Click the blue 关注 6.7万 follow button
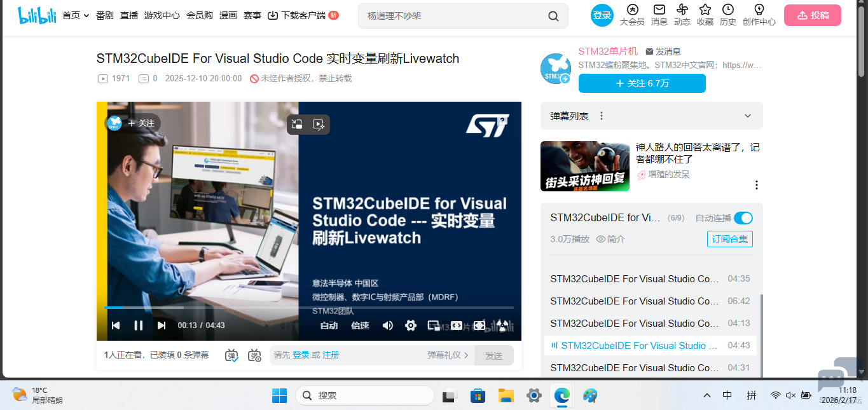This screenshot has height=410, width=868. click(642, 83)
